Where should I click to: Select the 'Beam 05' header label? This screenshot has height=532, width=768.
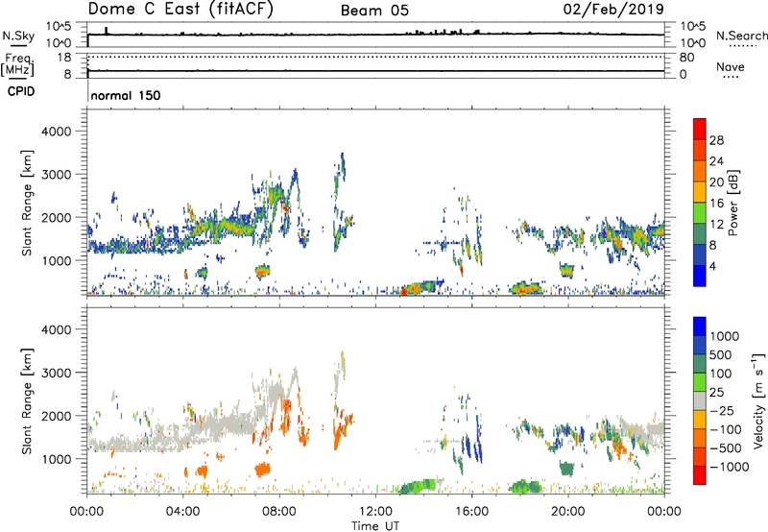coord(374,11)
